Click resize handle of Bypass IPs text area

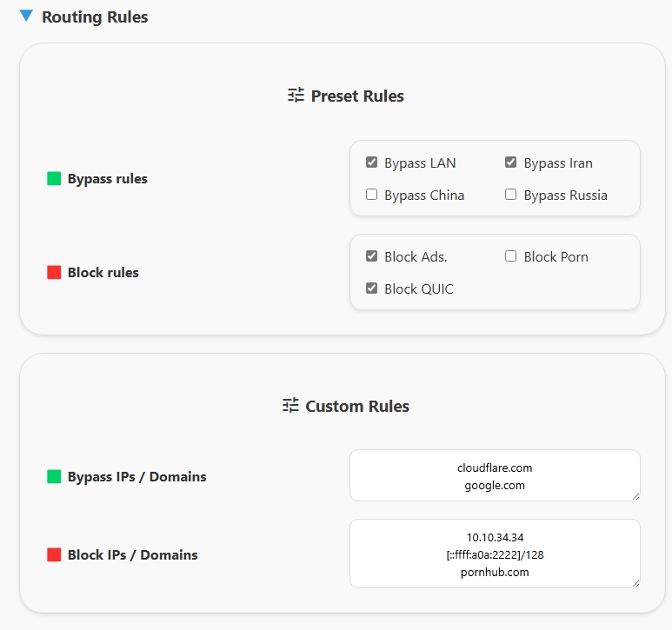pyautogui.click(x=636, y=497)
